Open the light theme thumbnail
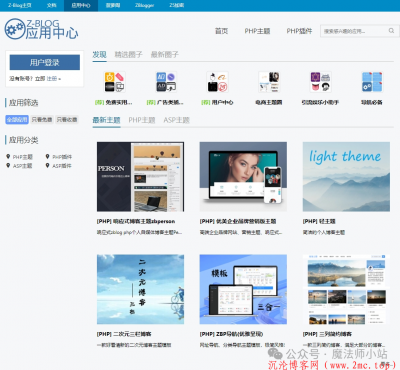The image size is (400, 370). (x=346, y=177)
